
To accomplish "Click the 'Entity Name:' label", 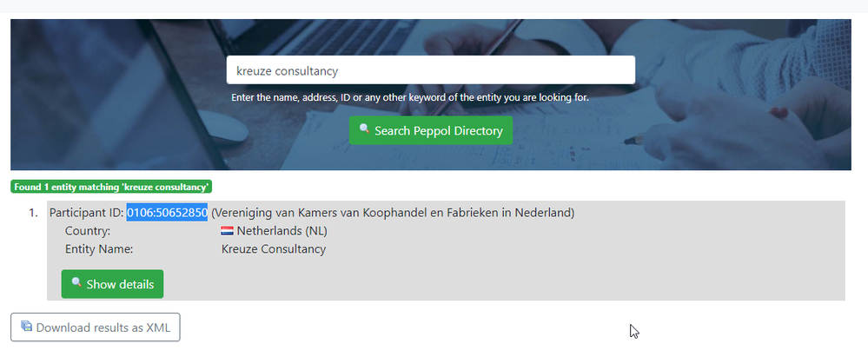I will (x=99, y=249).
